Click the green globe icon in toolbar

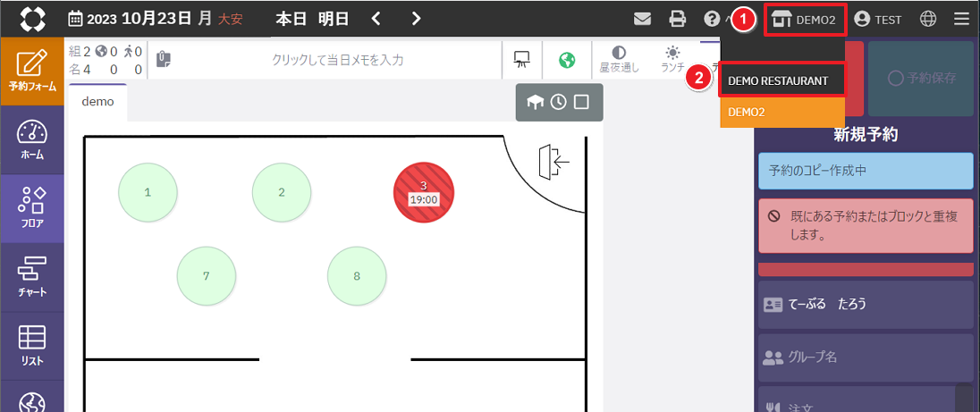pyautogui.click(x=566, y=60)
